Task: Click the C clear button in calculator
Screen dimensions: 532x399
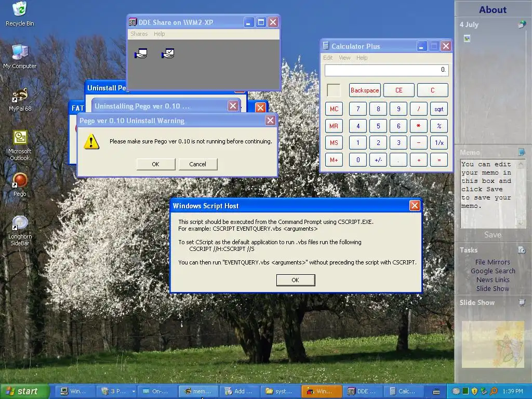Action: pyautogui.click(x=433, y=90)
